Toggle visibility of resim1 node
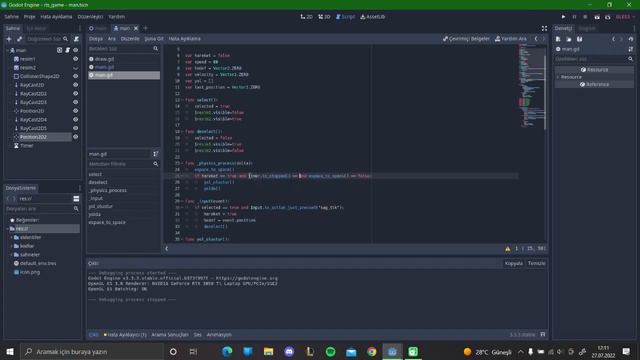 pos(76,59)
